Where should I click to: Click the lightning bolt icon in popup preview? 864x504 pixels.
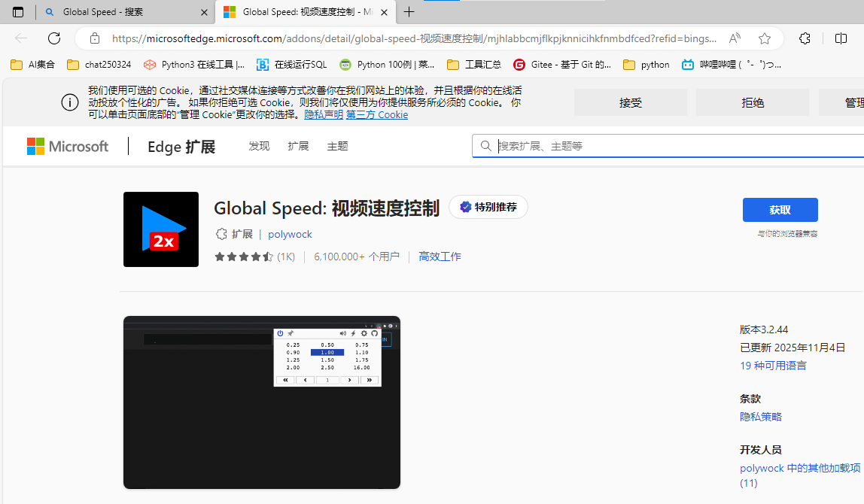353,333
